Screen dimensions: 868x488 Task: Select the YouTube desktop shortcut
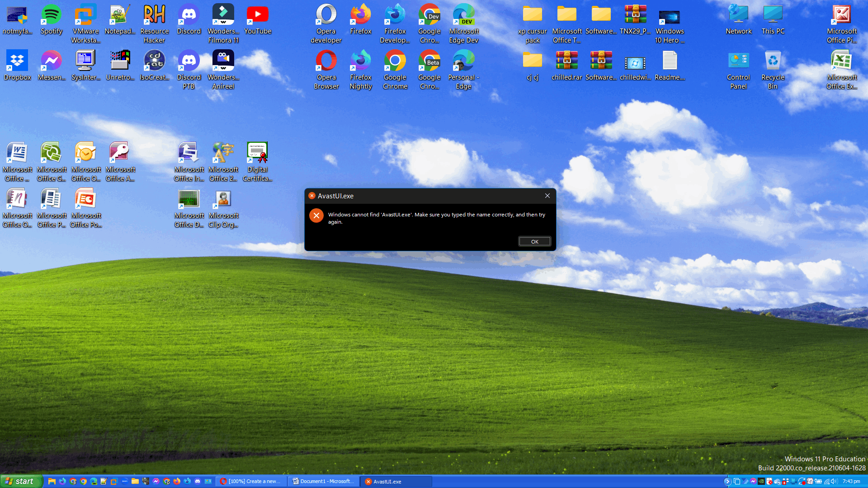(258, 19)
